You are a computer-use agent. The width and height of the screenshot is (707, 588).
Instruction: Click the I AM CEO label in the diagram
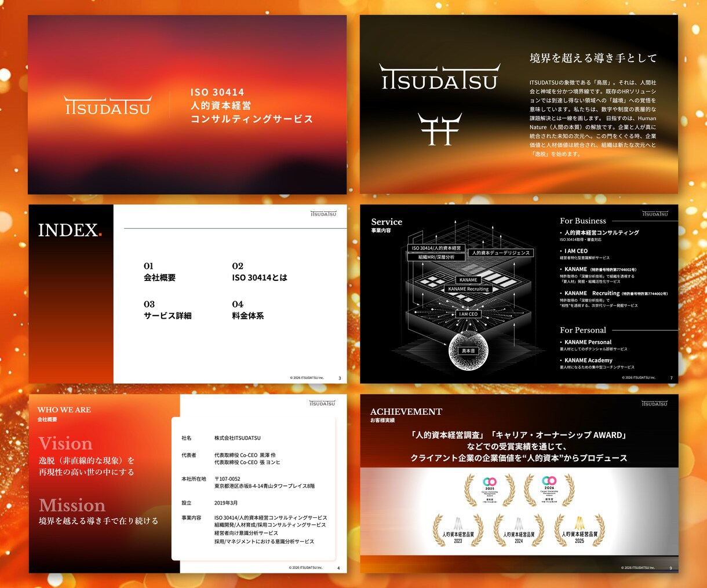click(468, 314)
